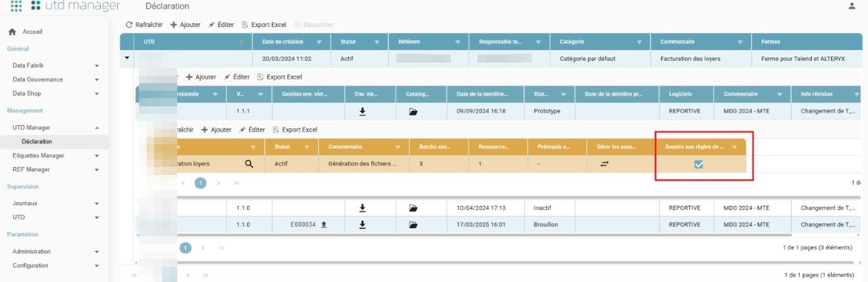Open catalog folder for the Brouillon row
Screen dimensions: 868x282
click(x=413, y=224)
